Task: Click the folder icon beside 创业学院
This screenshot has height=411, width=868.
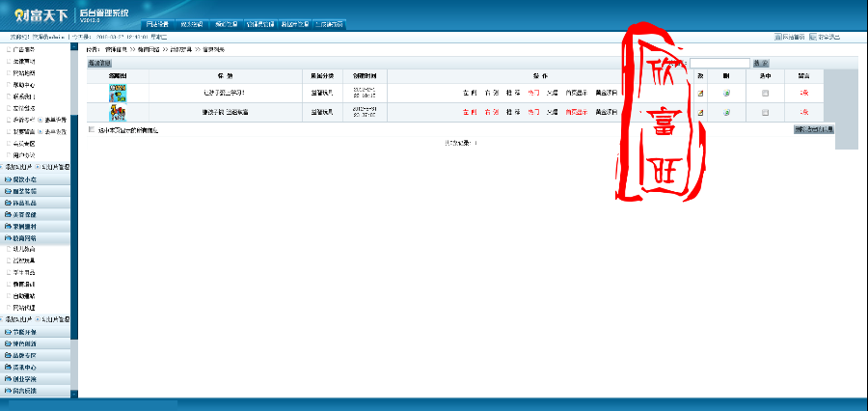Action: pos(8,379)
